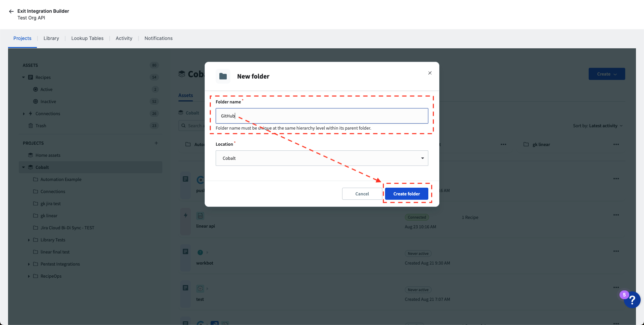Open more options for linear api row
Screen dimensions: 644x325
pyautogui.click(x=616, y=215)
